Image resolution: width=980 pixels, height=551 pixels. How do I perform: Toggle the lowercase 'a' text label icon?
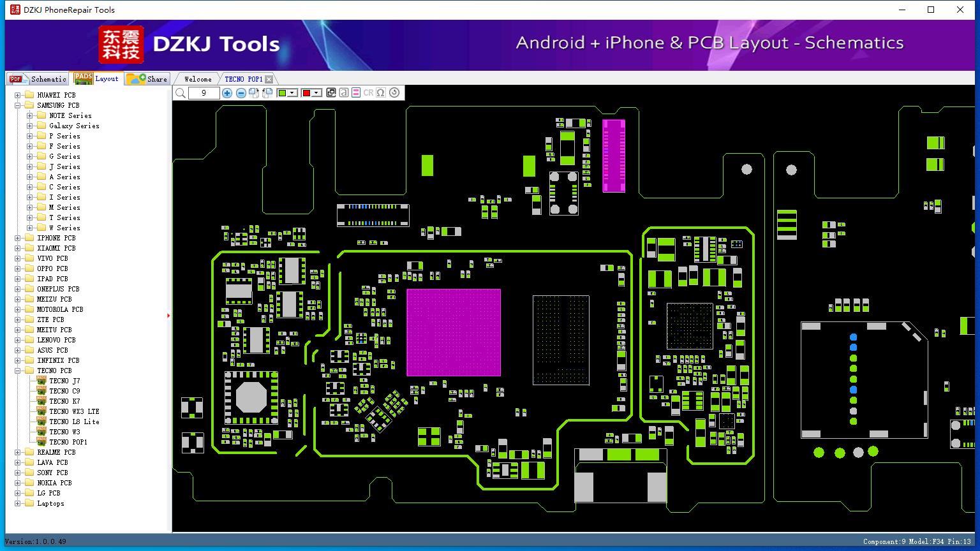point(344,93)
